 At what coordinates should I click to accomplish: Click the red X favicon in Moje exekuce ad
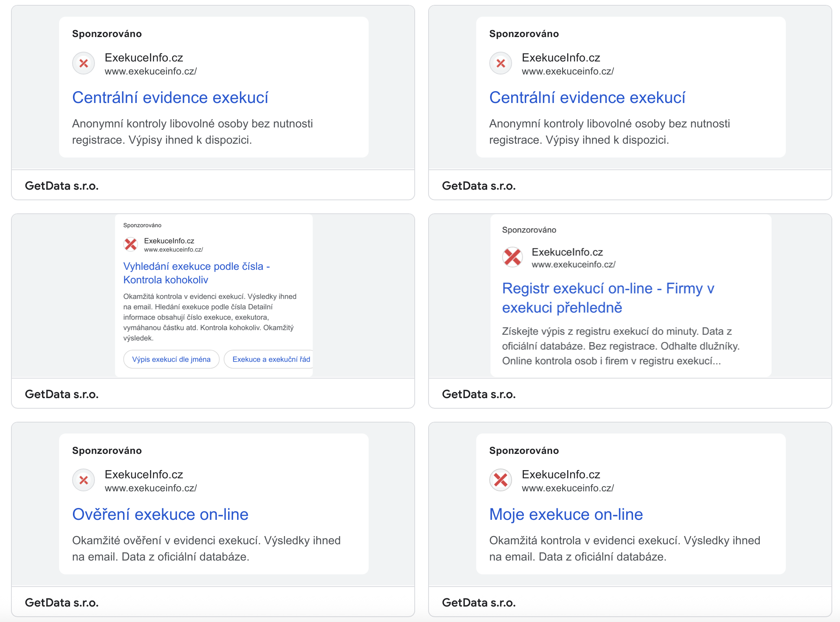501,480
